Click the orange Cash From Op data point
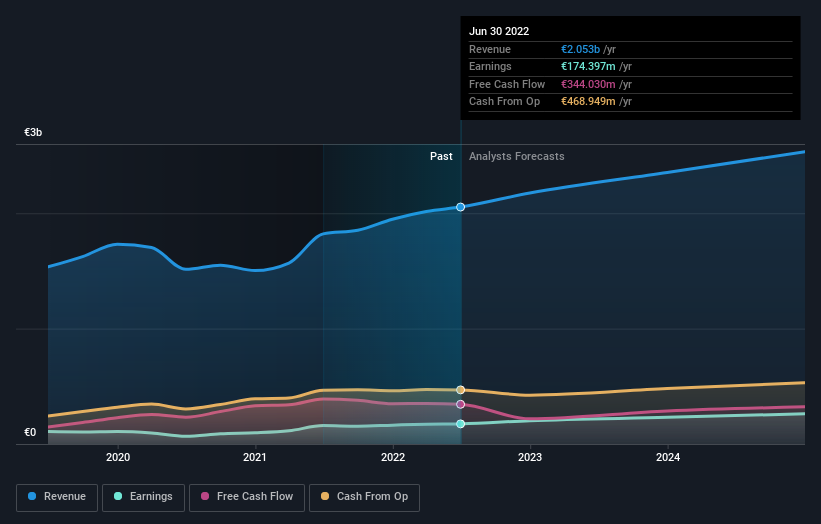 [460, 390]
